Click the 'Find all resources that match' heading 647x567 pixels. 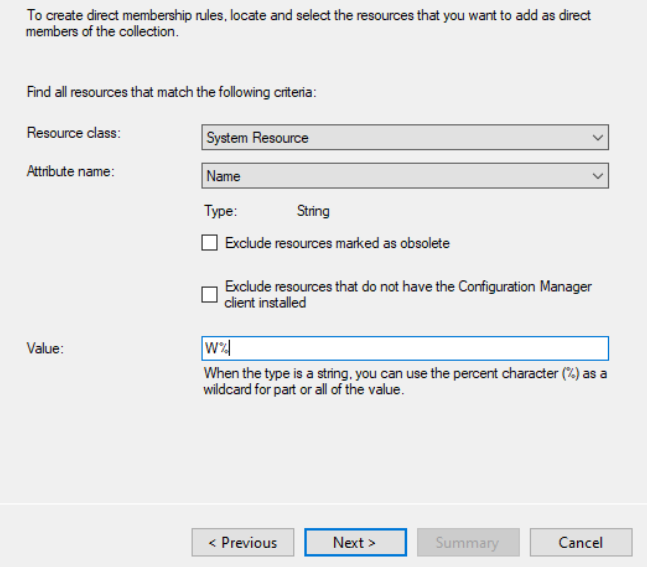pos(170,92)
